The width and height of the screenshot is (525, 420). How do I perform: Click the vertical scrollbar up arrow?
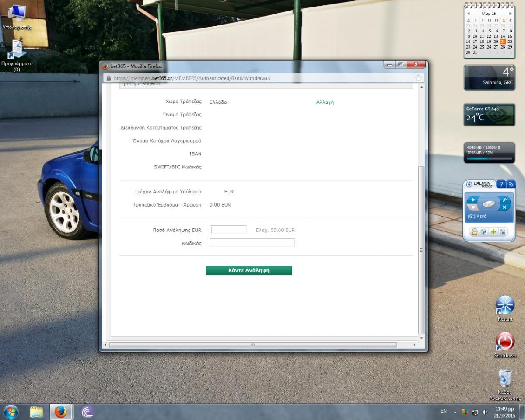pos(421,87)
